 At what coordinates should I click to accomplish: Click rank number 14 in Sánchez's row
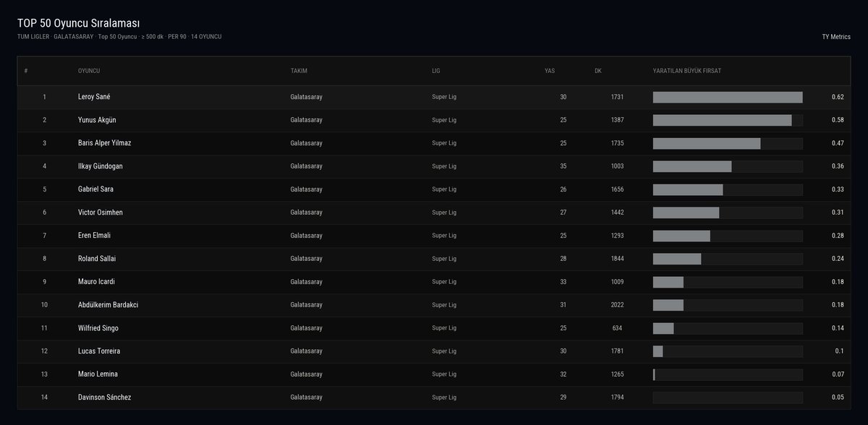[x=44, y=398]
